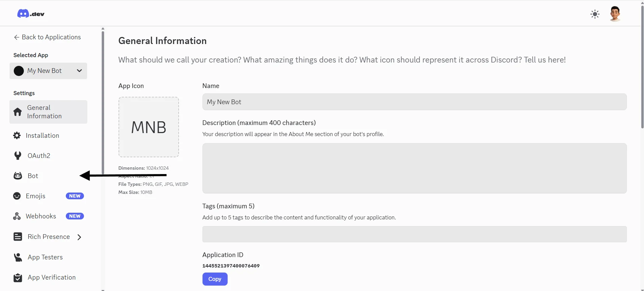Image resolution: width=644 pixels, height=291 pixels.
Task: Expand the Rich Presence submenu chevron
Action: click(79, 237)
